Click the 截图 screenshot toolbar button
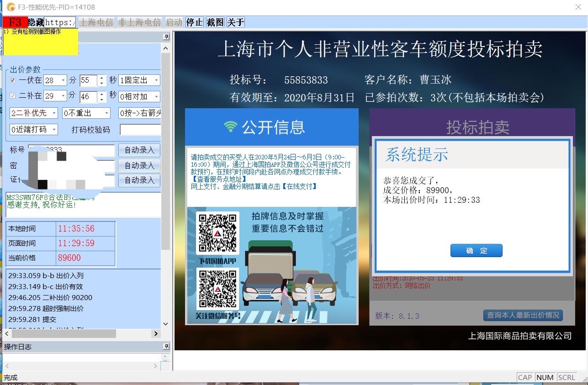Viewport: 588px width, 385px height. pyautogui.click(x=215, y=22)
